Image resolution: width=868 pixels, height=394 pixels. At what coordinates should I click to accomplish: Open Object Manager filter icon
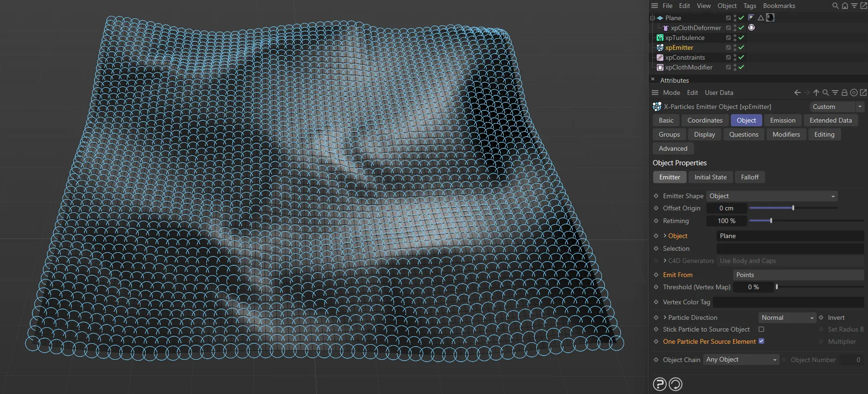tap(854, 6)
